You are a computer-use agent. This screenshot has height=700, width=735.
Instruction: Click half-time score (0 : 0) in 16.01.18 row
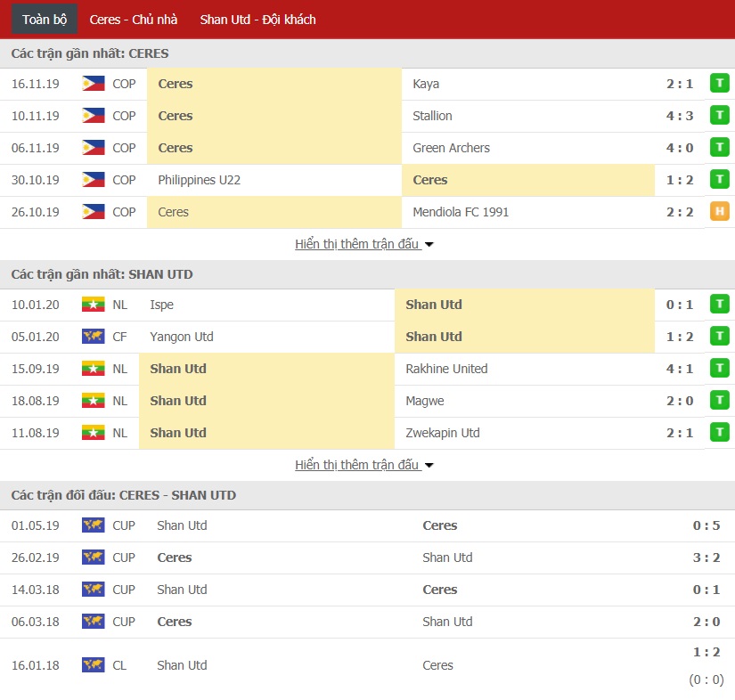[706, 680]
